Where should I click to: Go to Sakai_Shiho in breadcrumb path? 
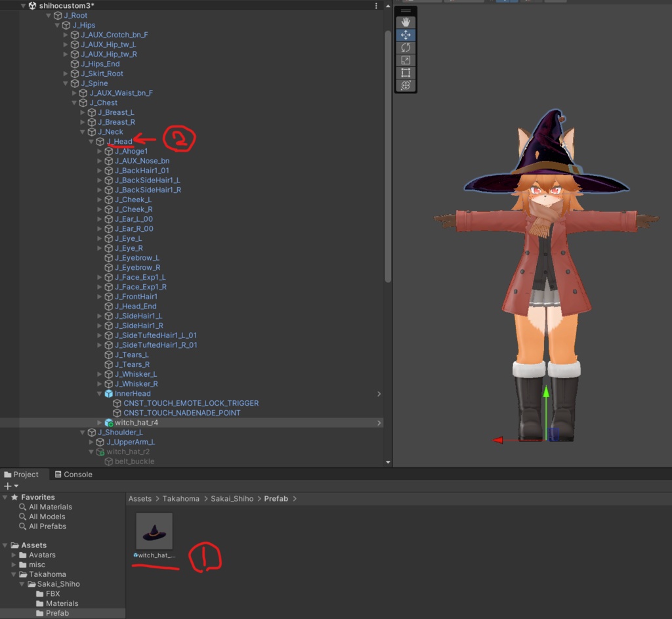(x=232, y=498)
